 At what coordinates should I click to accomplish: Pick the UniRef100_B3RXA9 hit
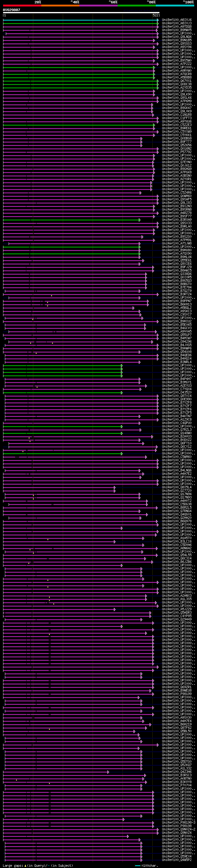coord(177,220)
